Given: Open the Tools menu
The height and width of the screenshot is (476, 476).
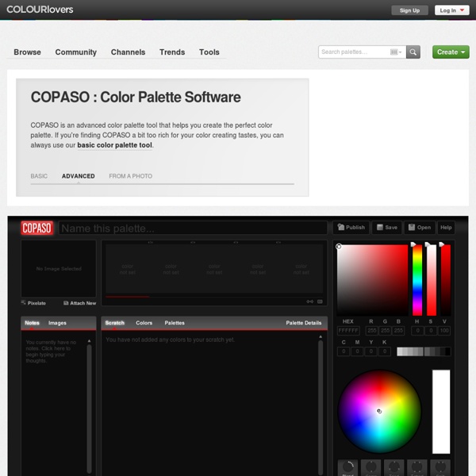Looking at the screenshot, I should (209, 52).
